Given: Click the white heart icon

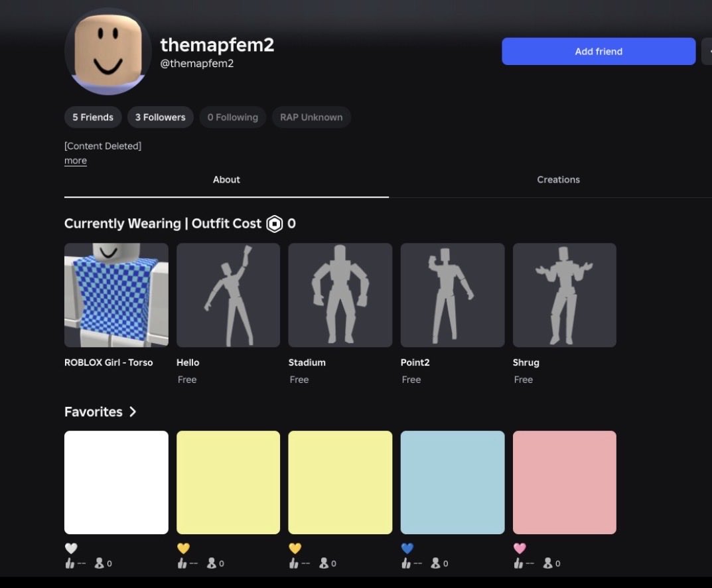Looking at the screenshot, I should (71, 548).
